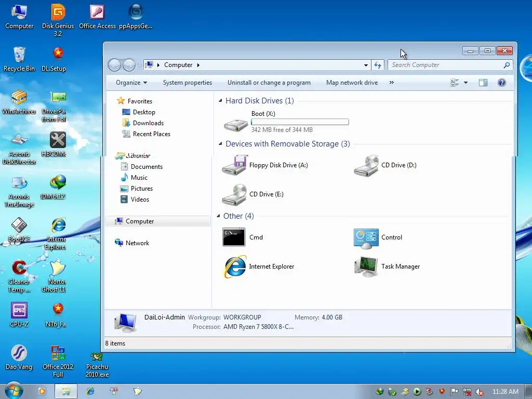Viewport: 532px width, 399px height.
Task: Click the Windows Start orb
Action: [14, 391]
